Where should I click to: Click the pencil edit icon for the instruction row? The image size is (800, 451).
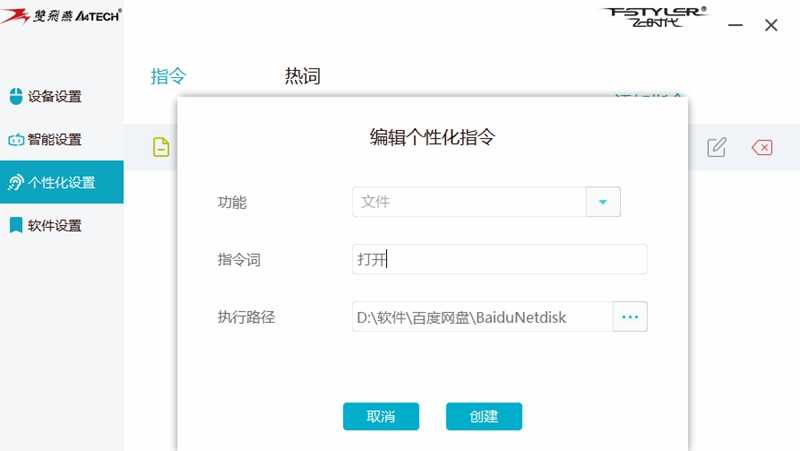click(717, 147)
